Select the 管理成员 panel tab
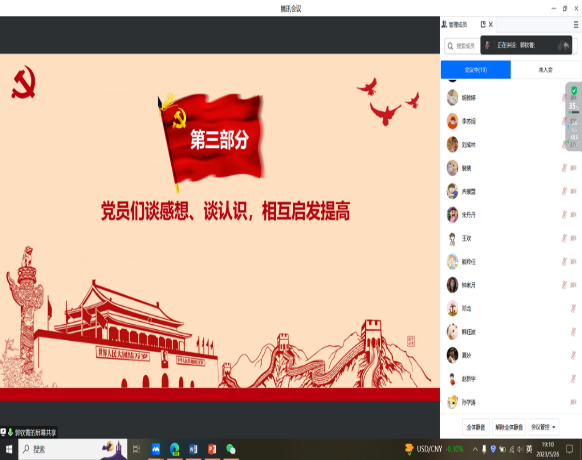The image size is (582, 460). [467, 25]
